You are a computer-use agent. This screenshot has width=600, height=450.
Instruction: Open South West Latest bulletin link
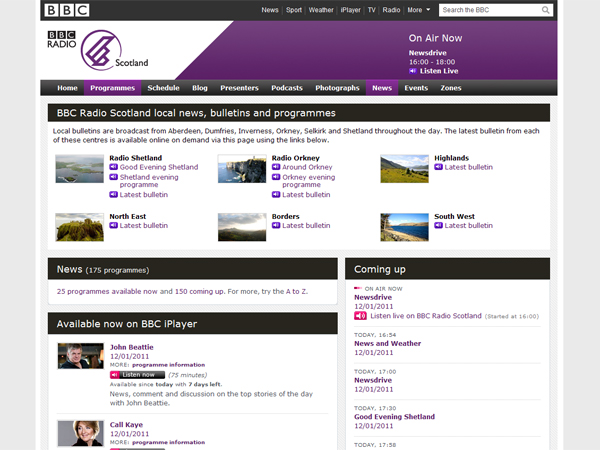(469, 225)
